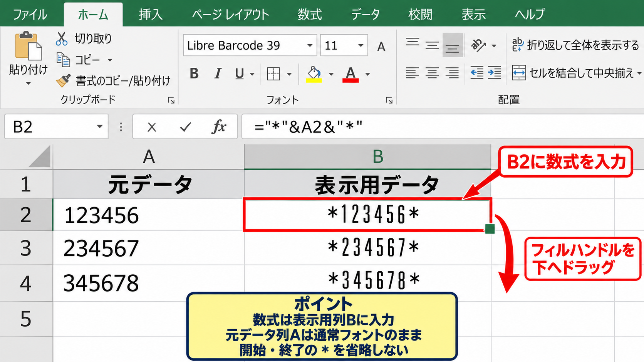Screen dimensions: 644x362
Task: Enable middle vertical alignment
Action: [x=432, y=45]
